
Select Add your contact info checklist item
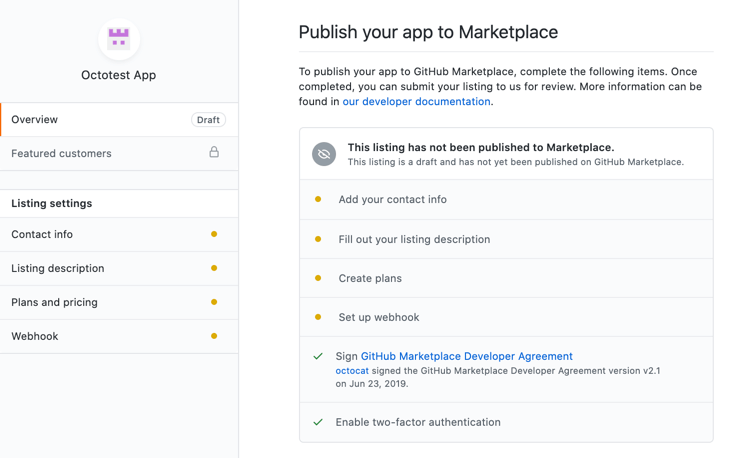pyautogui.click(x=507, y=199)
